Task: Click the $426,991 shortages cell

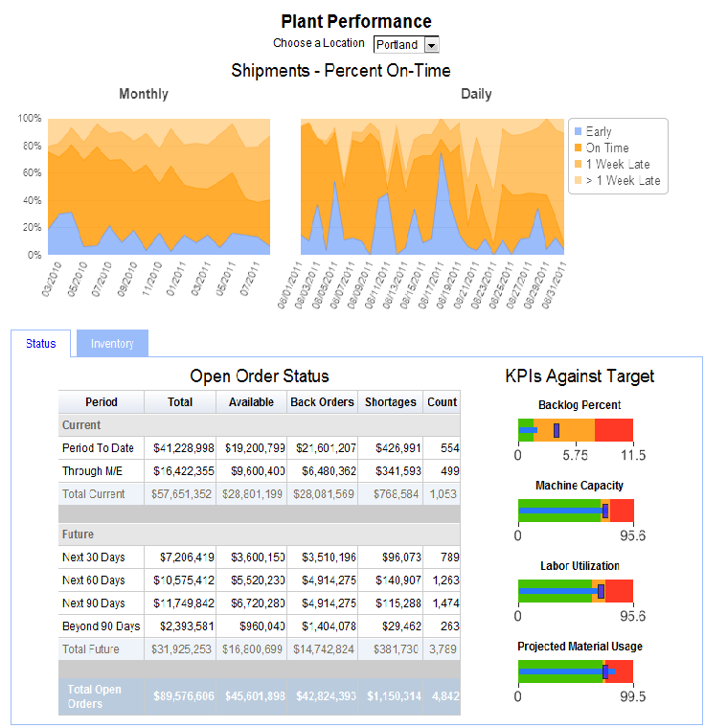Action: [x=391, y=448]
